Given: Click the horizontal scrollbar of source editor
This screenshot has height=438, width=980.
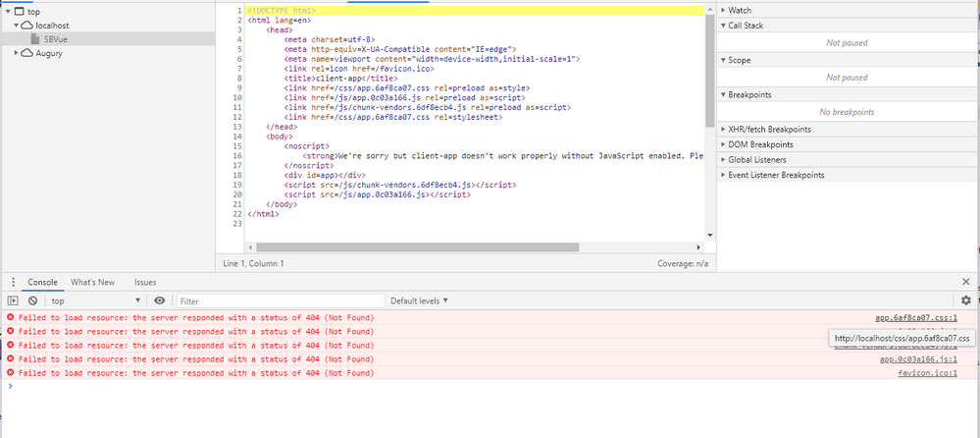Looking at the screenshot, I should (x=418, y=247).
